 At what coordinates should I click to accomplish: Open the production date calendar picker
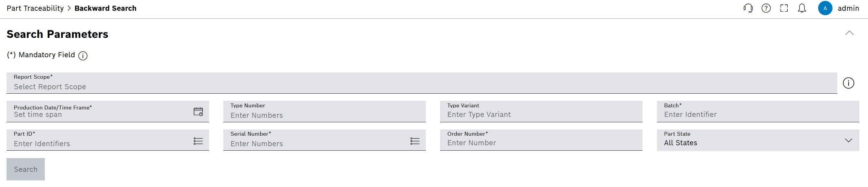[x=198, y=111]
